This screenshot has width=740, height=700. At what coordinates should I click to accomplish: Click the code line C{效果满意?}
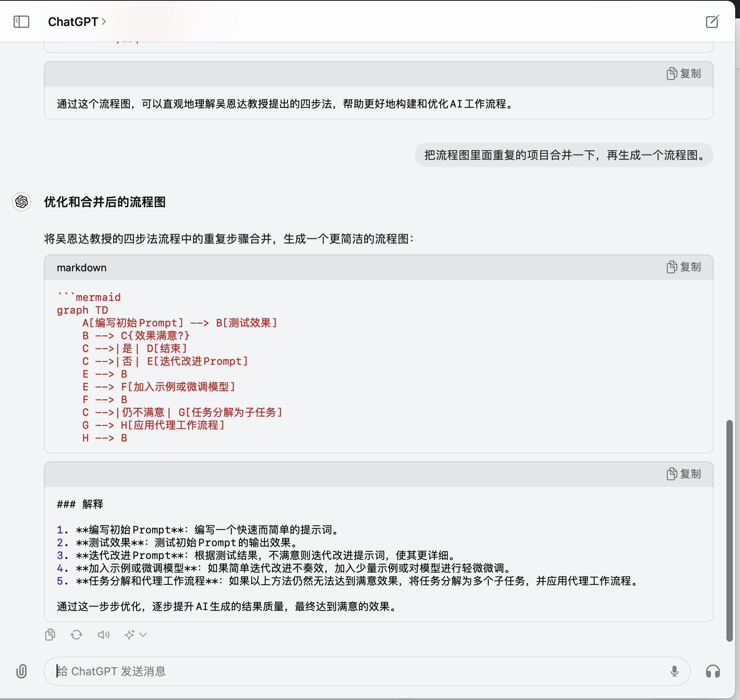pyautogui.click(x=136, y=336)
